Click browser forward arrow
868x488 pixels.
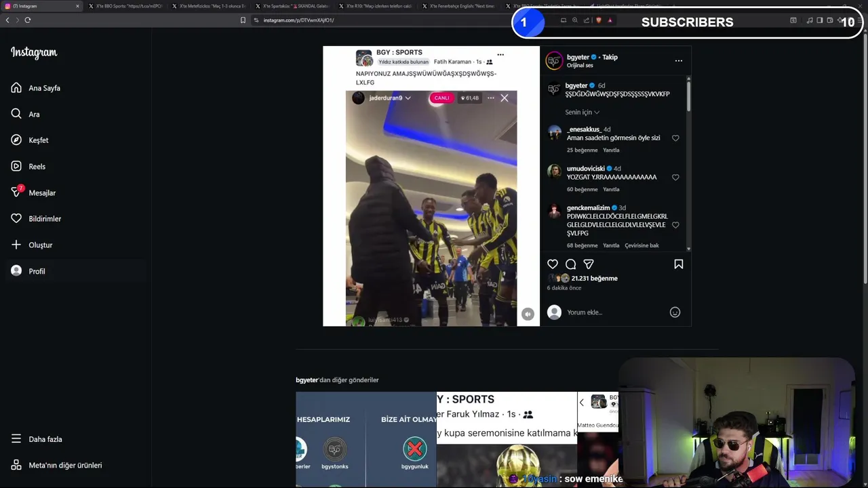17,20
